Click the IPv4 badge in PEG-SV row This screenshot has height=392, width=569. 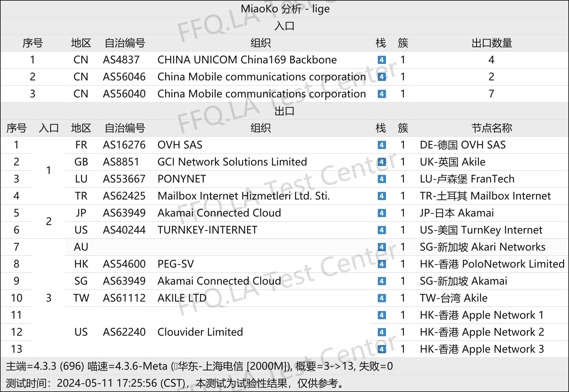coord(382,264)
